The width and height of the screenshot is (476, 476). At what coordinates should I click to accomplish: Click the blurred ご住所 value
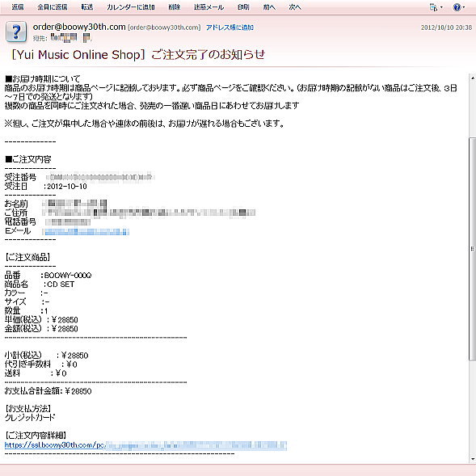pyautogui.click(x=149, y=213)
